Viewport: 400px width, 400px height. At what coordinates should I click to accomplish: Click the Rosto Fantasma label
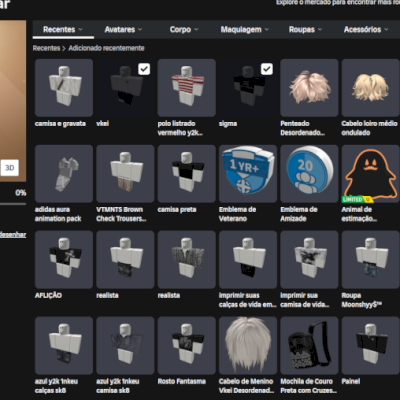pos(181,381)
